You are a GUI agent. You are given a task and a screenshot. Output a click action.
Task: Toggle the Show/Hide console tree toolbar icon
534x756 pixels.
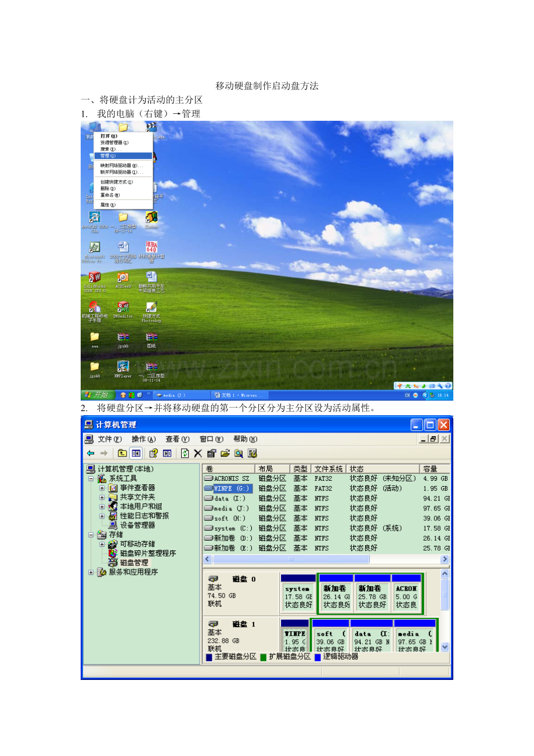(x=136, y=453)
